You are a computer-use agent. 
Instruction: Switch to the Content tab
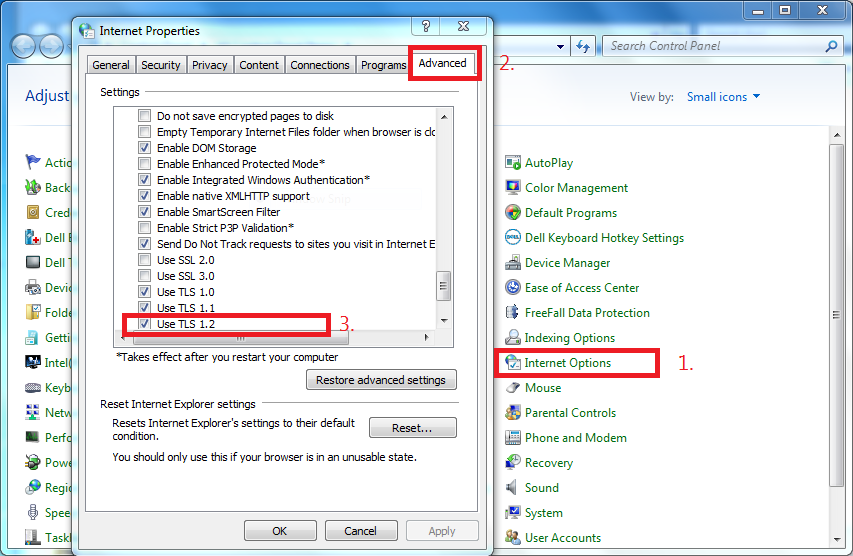point(259,65)
